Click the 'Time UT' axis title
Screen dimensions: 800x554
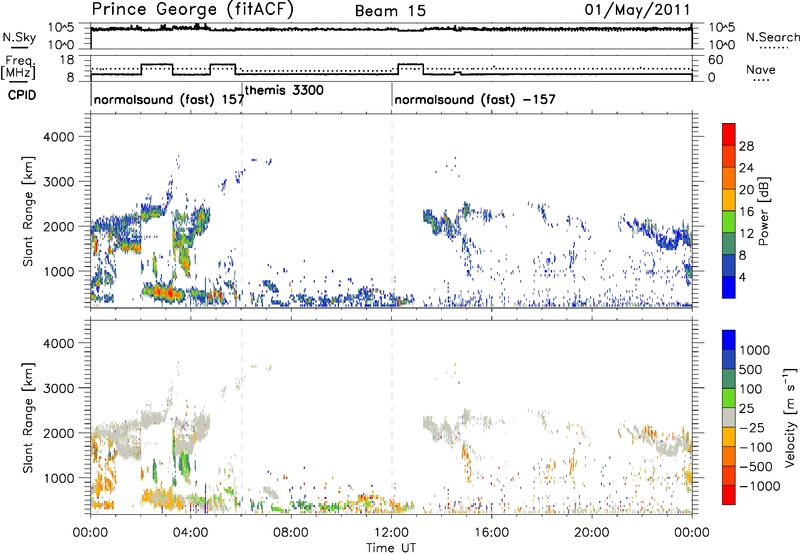(x=391, y=548)
